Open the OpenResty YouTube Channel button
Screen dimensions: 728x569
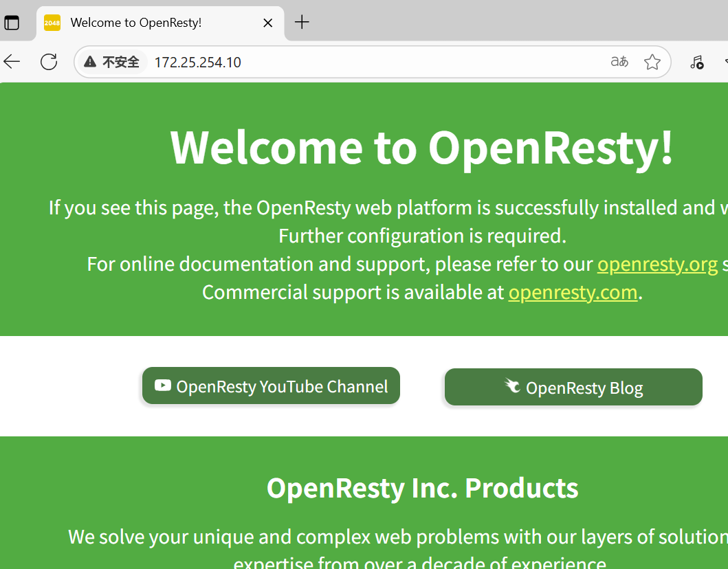[x=271, y=386]
